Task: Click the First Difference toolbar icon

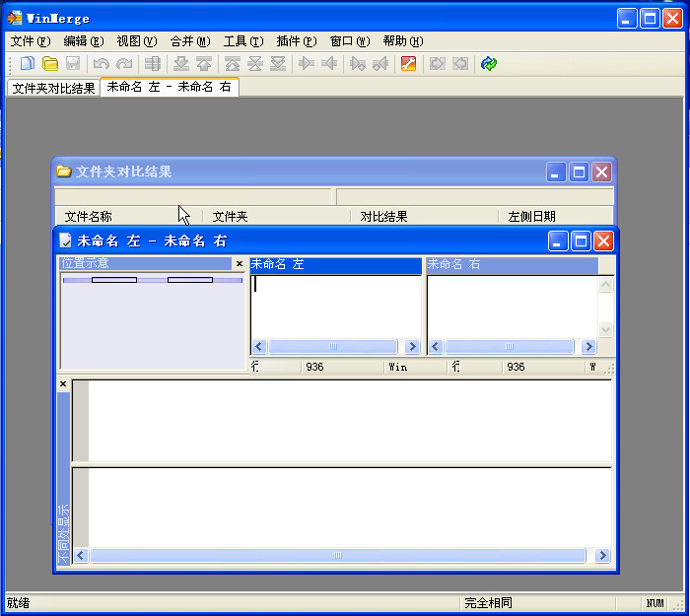Action: click(233, 64)
